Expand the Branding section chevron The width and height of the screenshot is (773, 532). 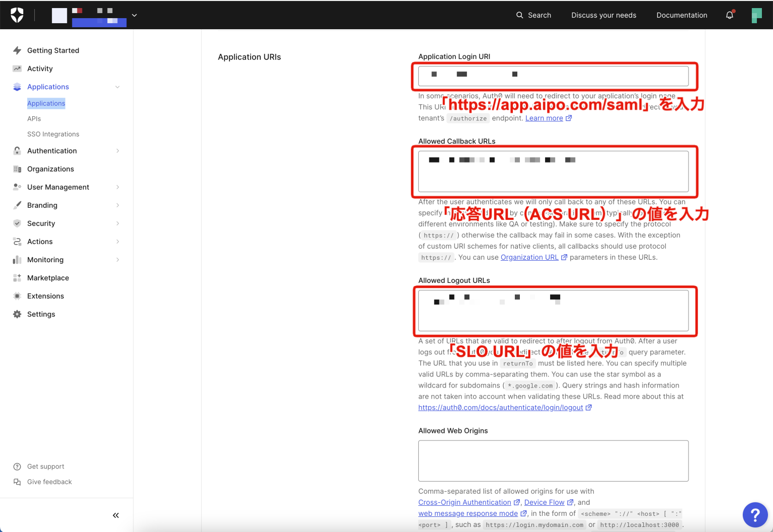click(118, 205)
